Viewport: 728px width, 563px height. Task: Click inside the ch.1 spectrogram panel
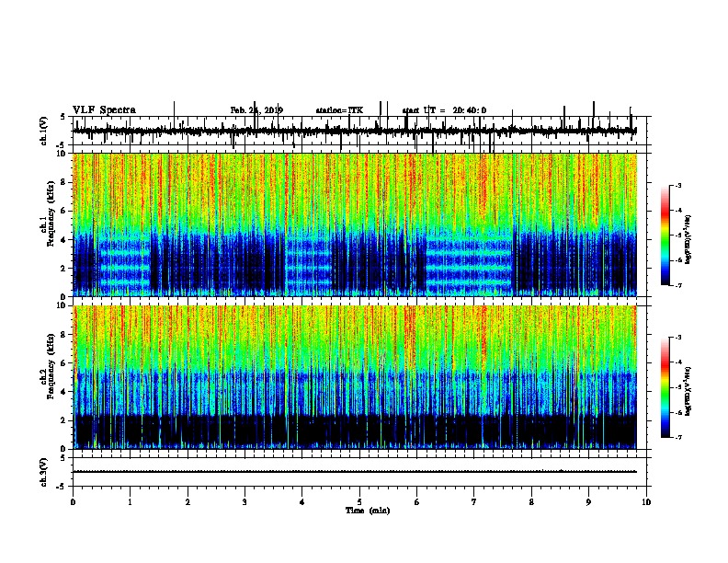pos(354,224)
